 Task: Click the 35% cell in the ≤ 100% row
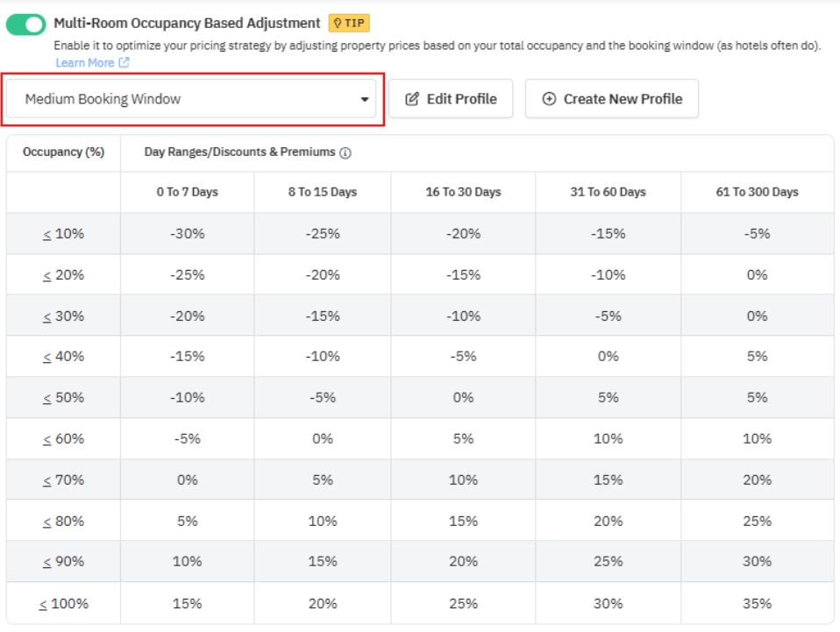click(x=757, y=603)
